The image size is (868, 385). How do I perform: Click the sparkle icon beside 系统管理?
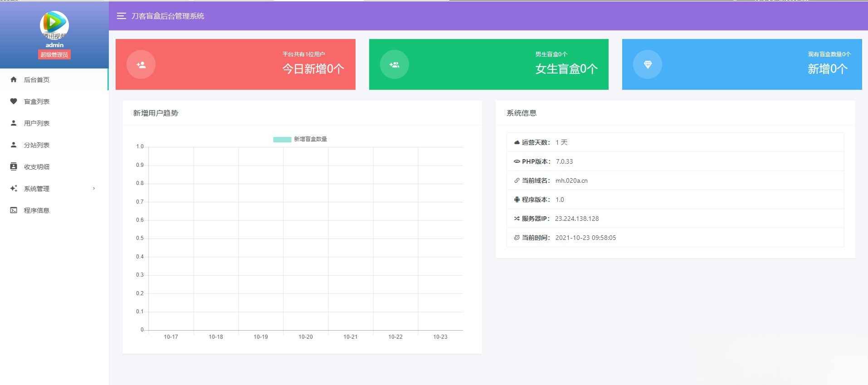click(x=14, y=188)
